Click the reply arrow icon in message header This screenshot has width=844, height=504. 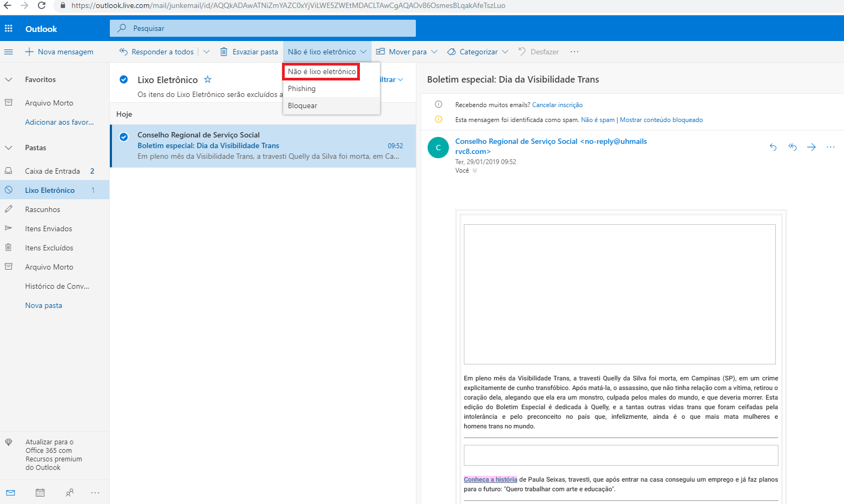[773, 147]
